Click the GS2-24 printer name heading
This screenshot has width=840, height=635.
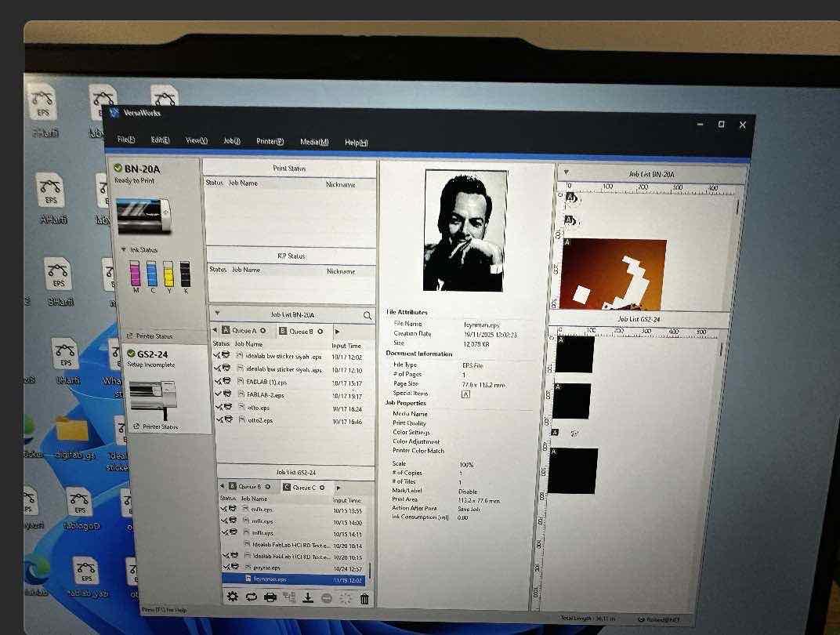pos(152,354)
